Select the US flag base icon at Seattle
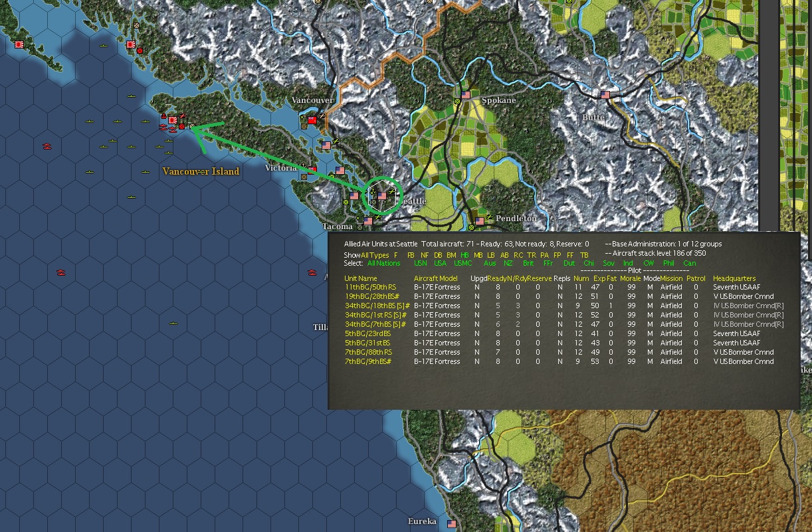The width and height of the screenshot is (812, 532). click(x=382, y=197)
